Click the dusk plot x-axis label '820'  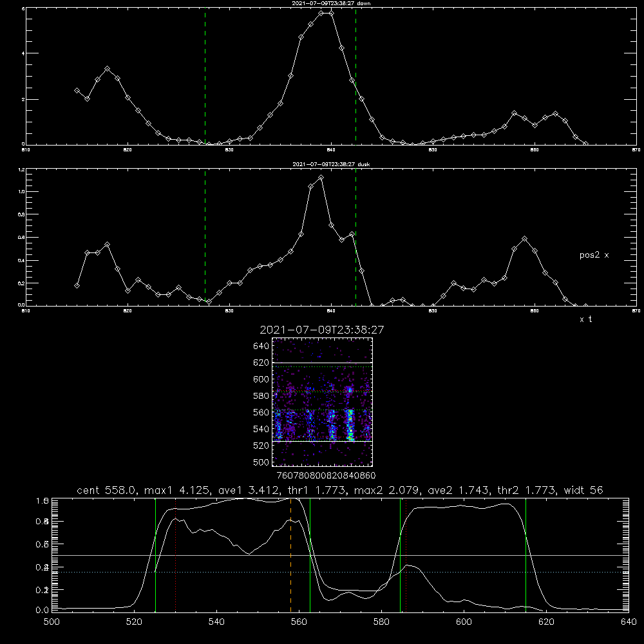(128, 311)
